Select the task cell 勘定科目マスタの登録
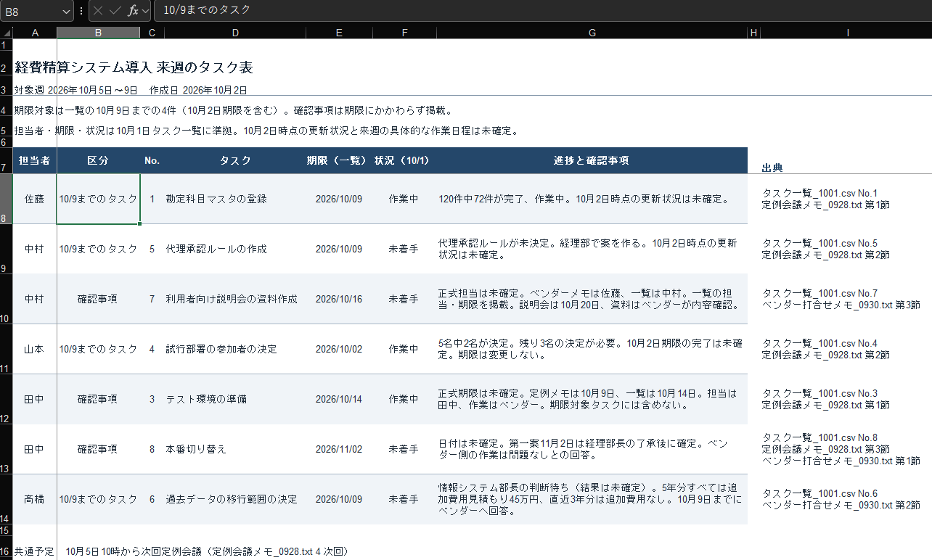 [235, 199]
